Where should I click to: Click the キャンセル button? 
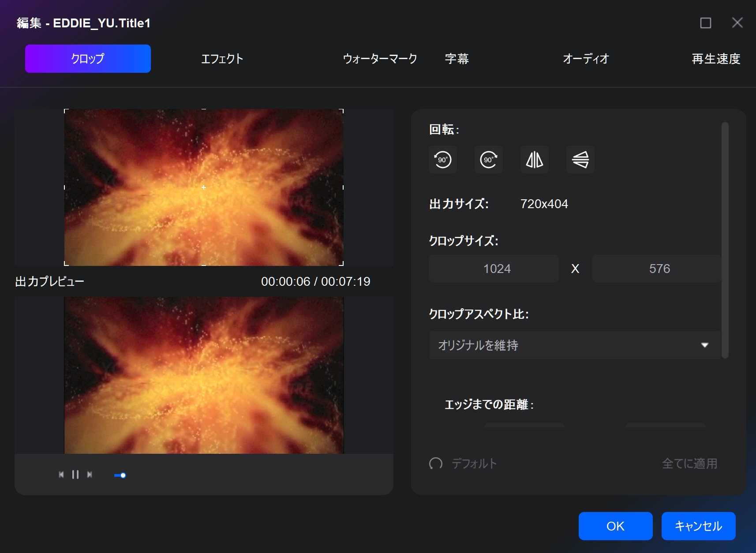point(698,526)
